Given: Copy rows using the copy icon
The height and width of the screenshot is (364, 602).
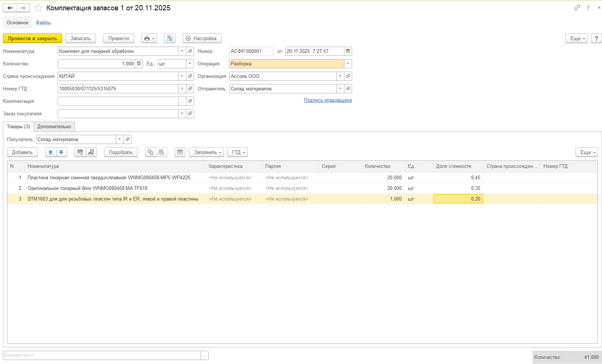Looking at the screenshot, I should (x=151, y=152).
